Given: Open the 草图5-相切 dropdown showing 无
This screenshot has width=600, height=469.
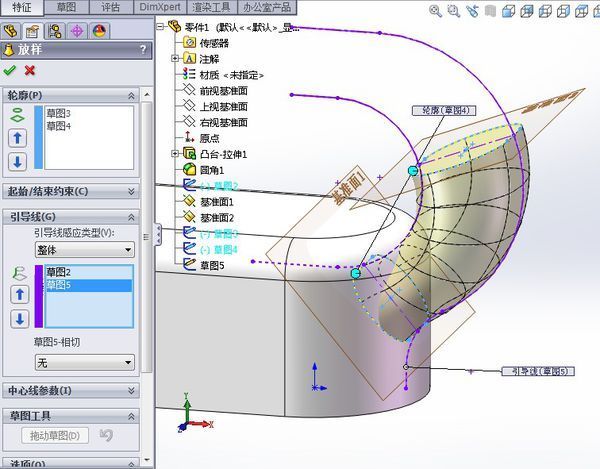Looking at the screenshot, I should point(85,362).
